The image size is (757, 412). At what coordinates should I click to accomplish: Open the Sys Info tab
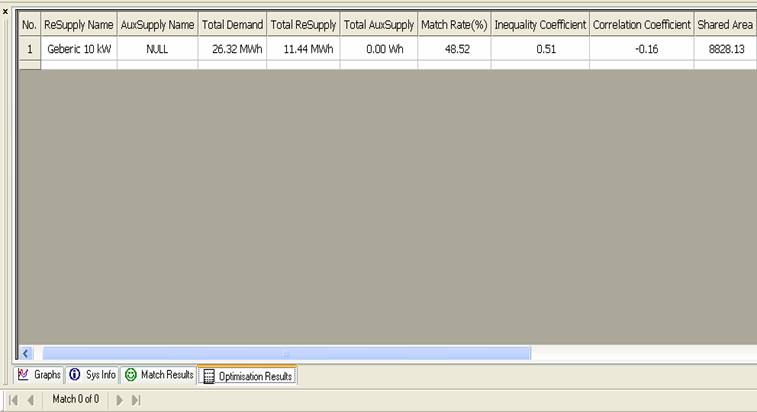pyautogui.click(x=93, y=375)
